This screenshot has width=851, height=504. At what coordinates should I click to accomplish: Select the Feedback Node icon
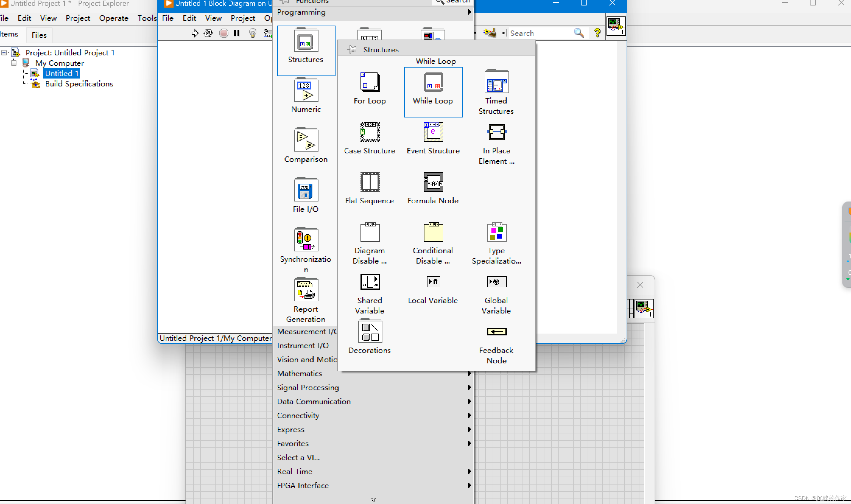pos(496,332)
